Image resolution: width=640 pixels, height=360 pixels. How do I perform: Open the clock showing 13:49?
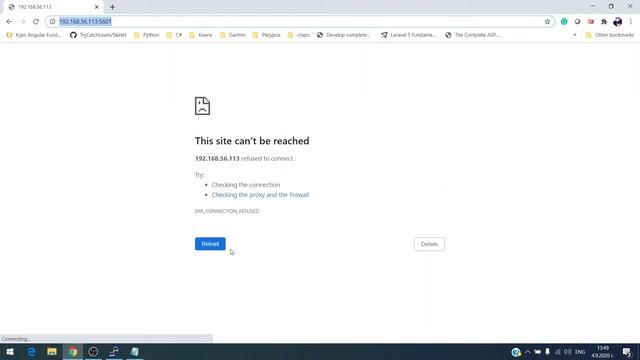pyautogui.click(x=603, y=352)
